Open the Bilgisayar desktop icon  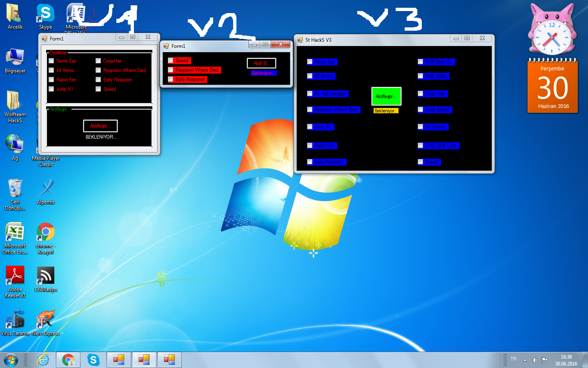coord(15,61)
